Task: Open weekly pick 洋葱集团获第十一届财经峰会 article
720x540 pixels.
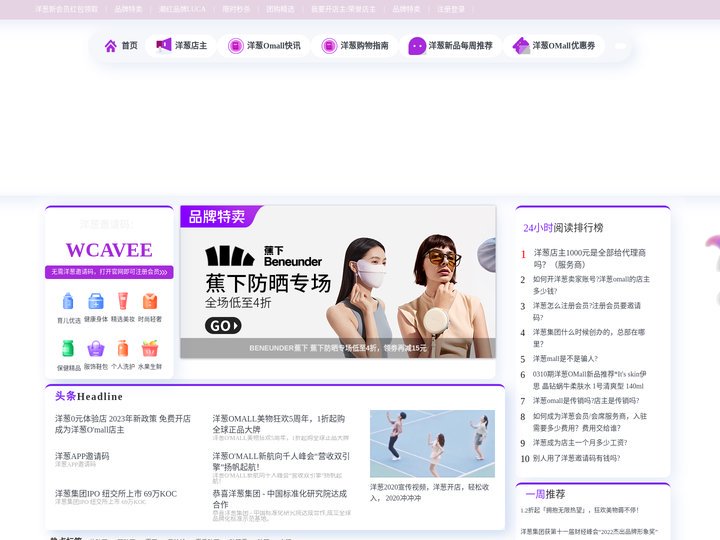Action: tap(589, 532)
